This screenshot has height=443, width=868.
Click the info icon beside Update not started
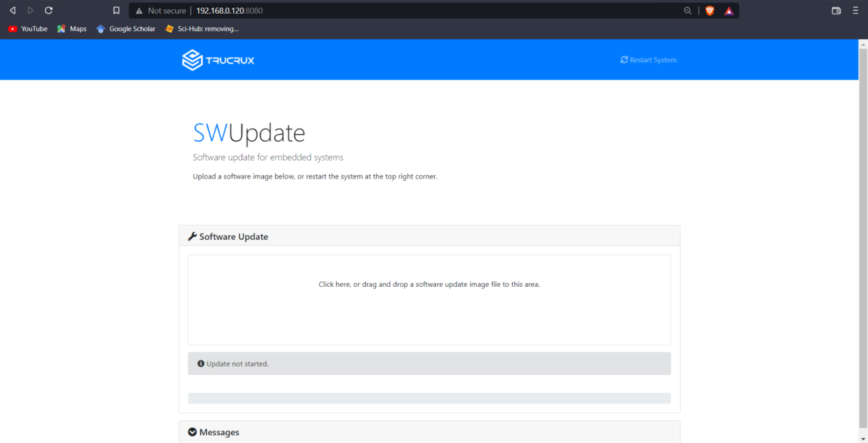pos(200,364)
